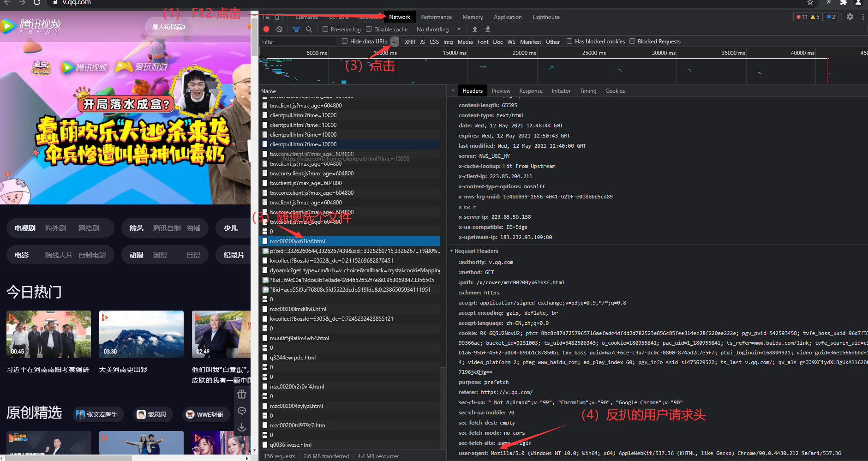This screenshot has height=461, width=868.
Task: Enable the Preserve log checkbox
Action: [325, 29]
